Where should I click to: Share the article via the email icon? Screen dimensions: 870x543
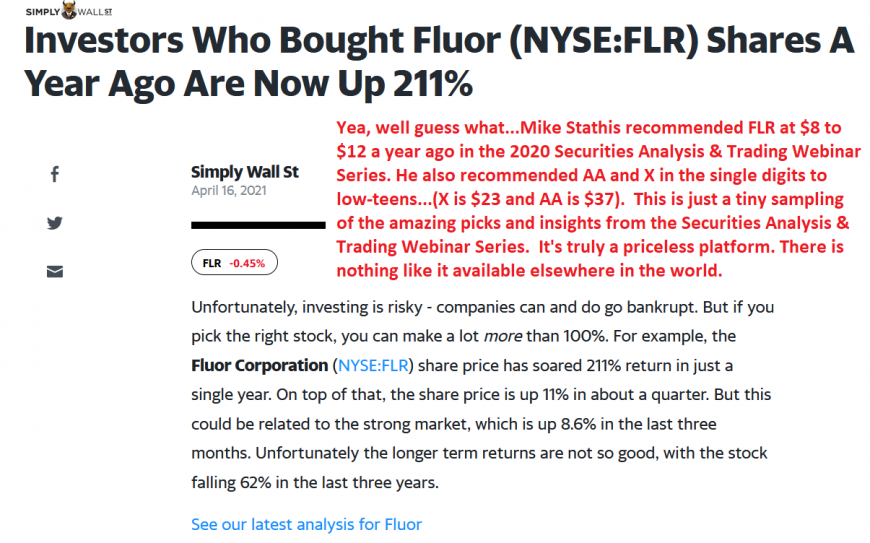[55, 271]
